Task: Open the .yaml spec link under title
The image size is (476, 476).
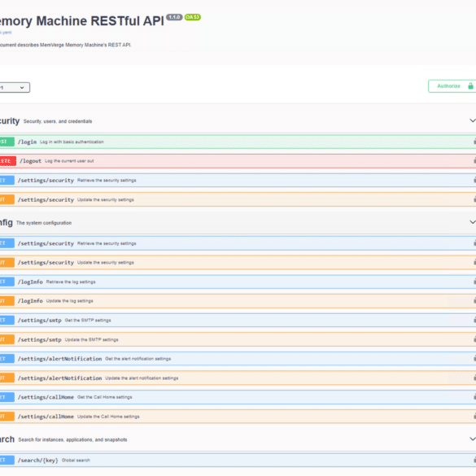Action: tap(6, 33)
